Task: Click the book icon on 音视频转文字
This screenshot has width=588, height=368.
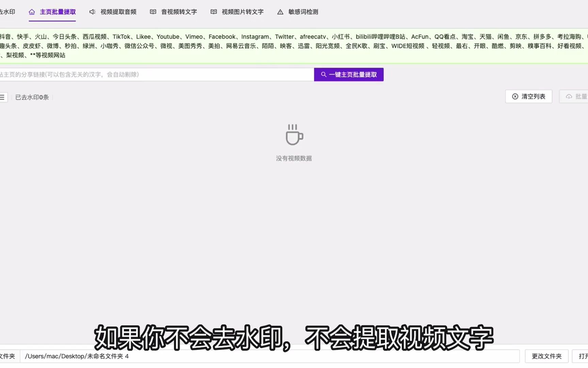Action: point(153,12)
